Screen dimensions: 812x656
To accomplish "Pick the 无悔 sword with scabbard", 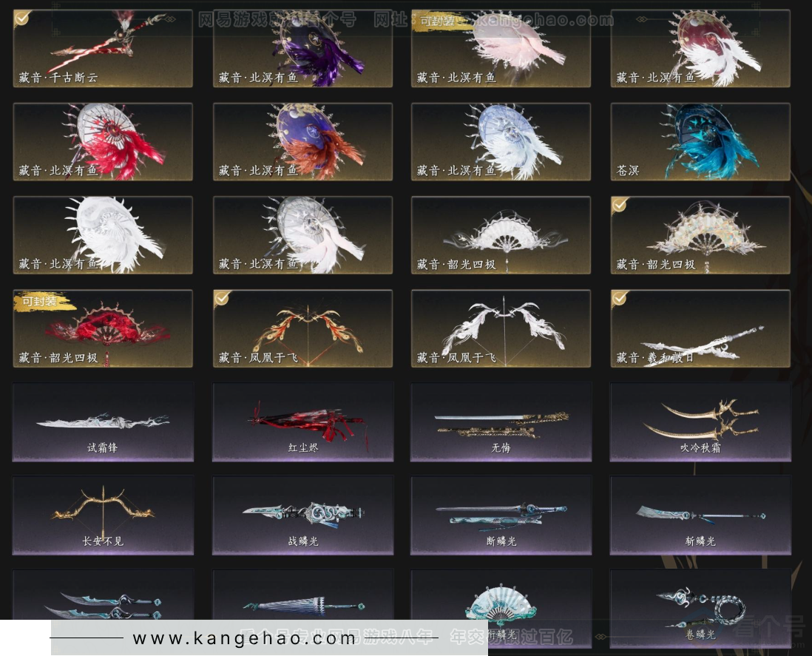I will click(x=501, y=422).
